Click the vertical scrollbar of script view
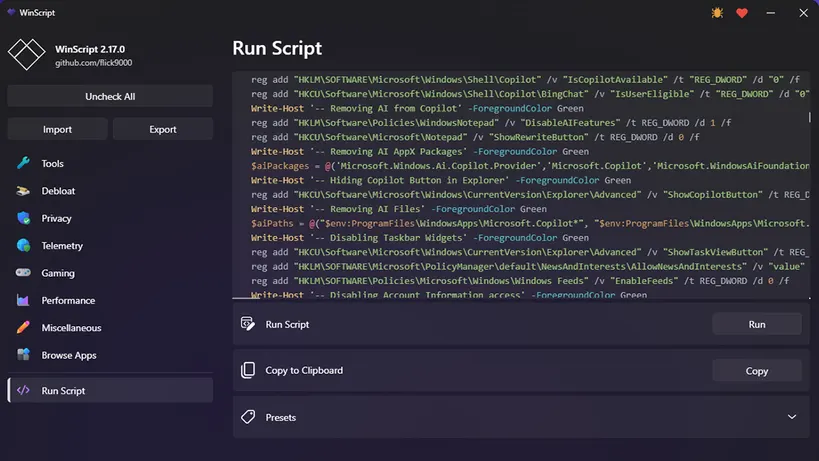The width and height of the screenshot is (819, 461). pos(810,117)
